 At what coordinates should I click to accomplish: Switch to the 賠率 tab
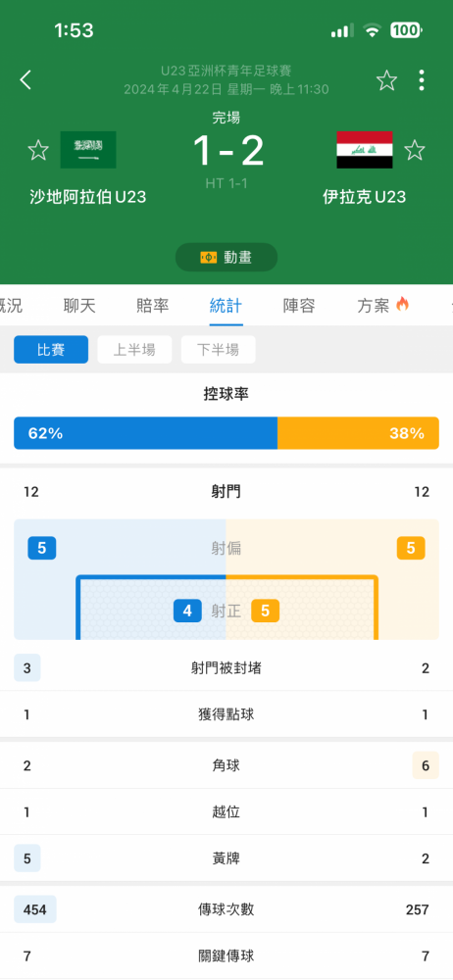point(153,306)
